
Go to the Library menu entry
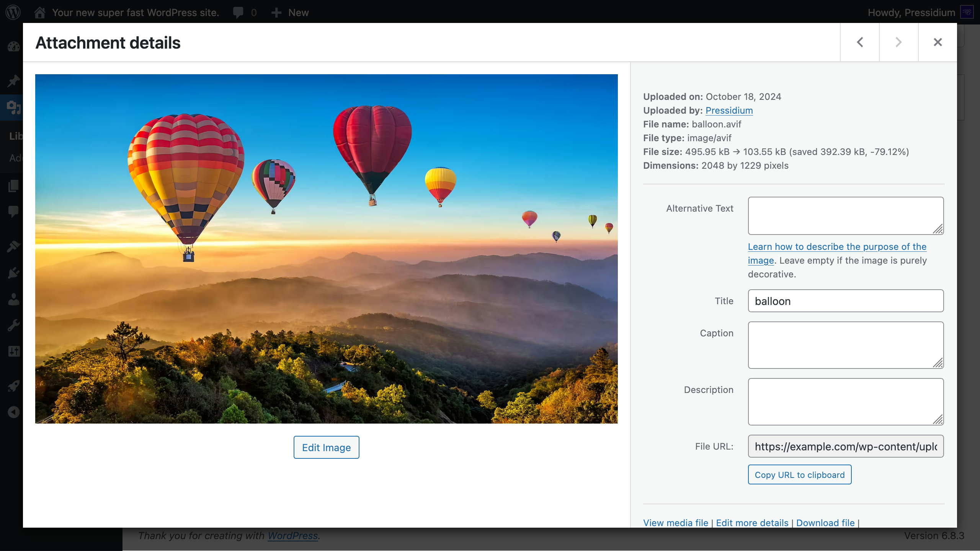point(16,136)
